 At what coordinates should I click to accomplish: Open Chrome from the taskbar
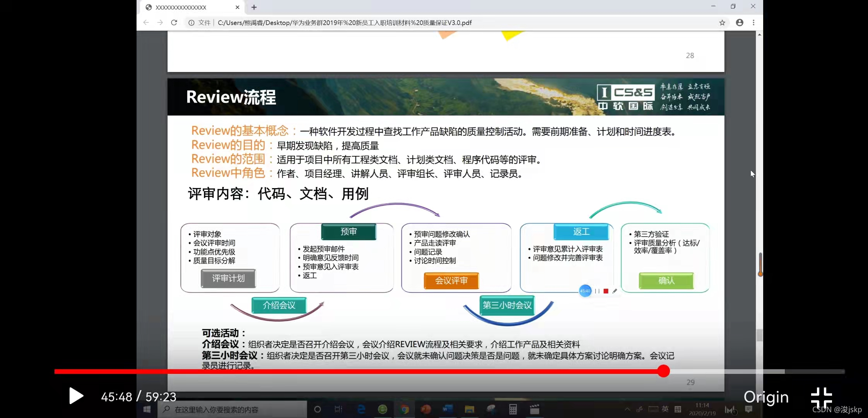(x=404, y=409)
